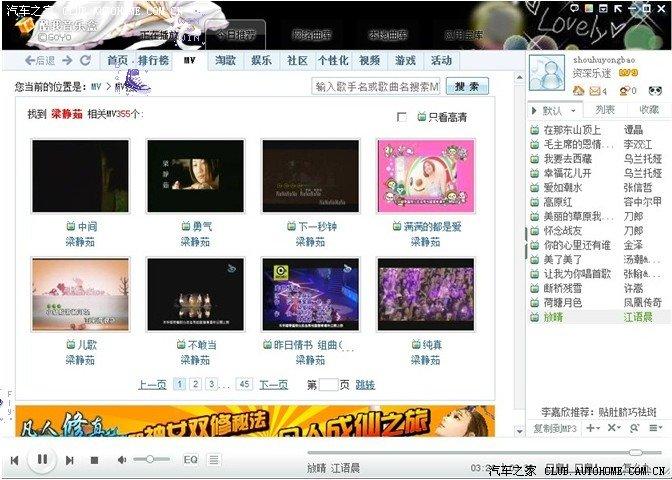Focus the page number input box
The image size is (672, 480).
pos(329,384)
